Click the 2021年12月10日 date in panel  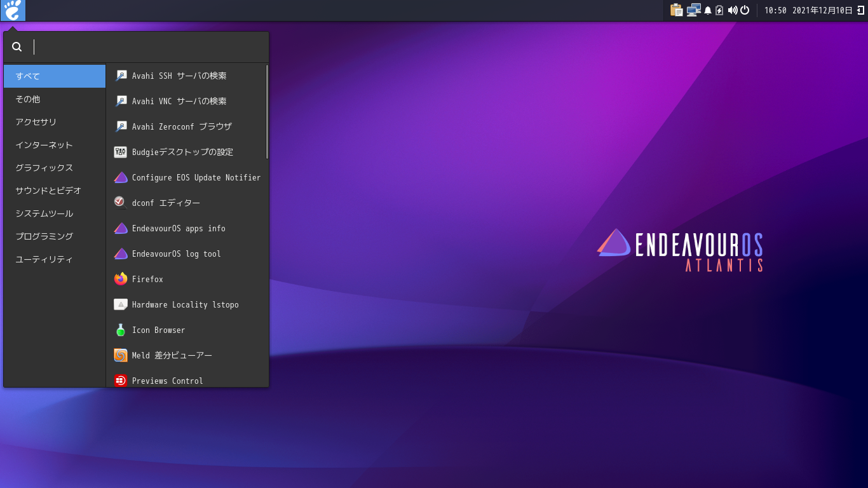pyautogui.click(x=822, y=10)
